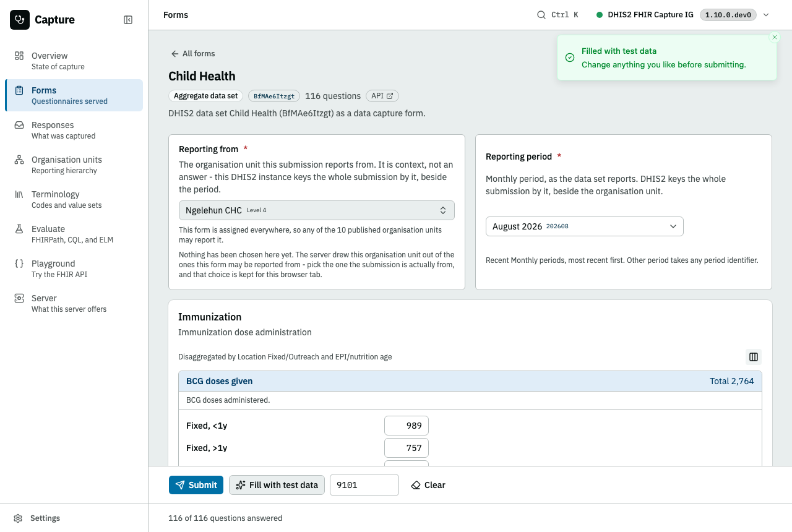
Task: Open the search magnifier icon
Action: click(541, 15)
